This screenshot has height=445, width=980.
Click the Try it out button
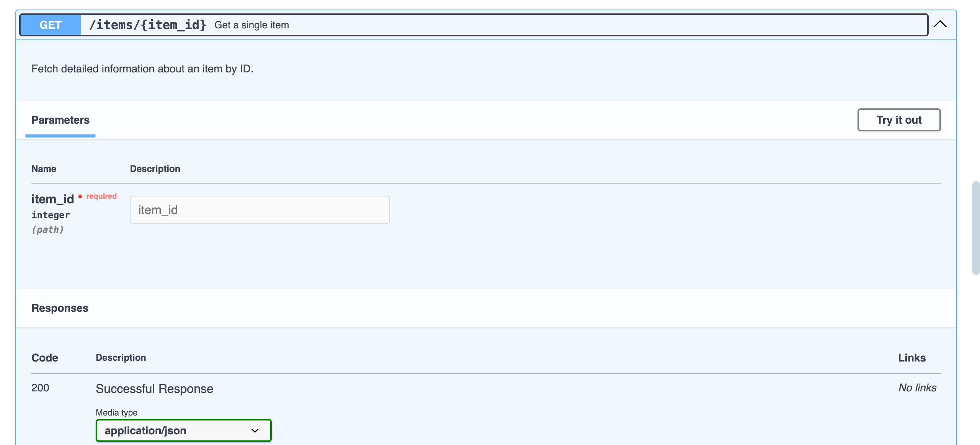click(x=899, y=120)
